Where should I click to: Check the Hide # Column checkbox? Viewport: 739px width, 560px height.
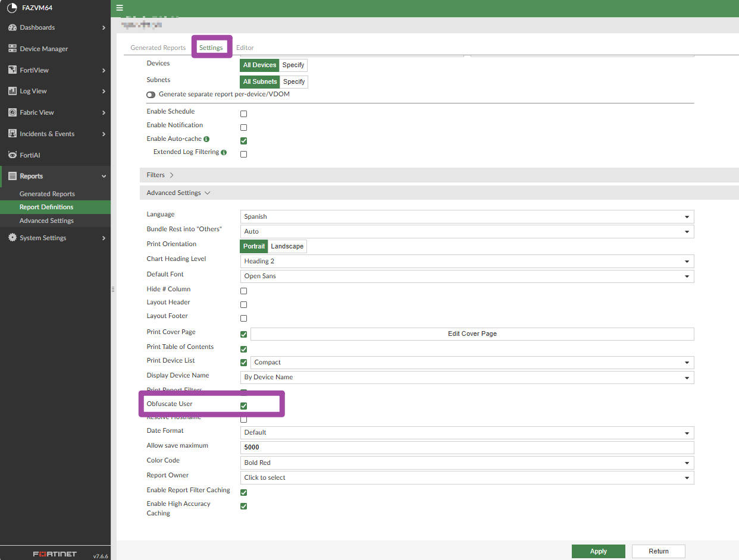click(243, 291)
